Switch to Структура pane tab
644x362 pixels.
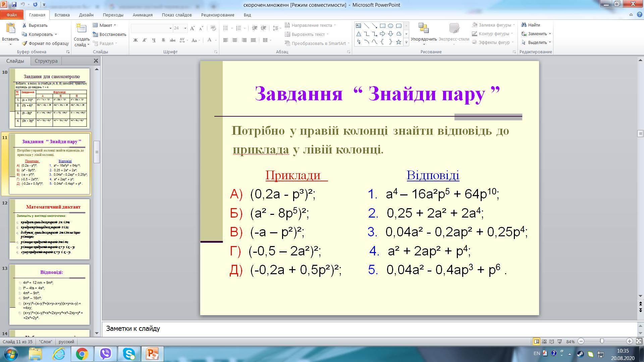46,61
